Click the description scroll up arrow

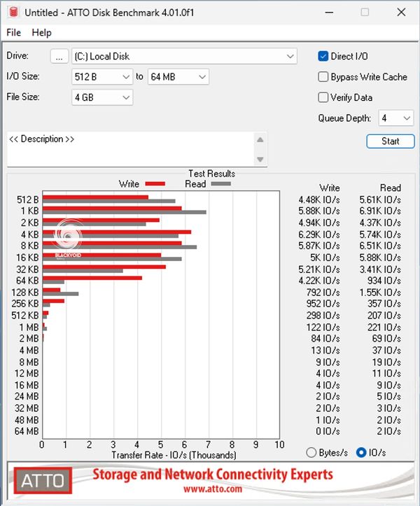click(x=260, y=139)
